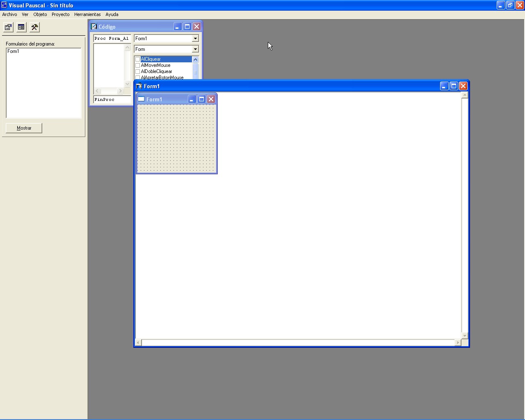The width and height of the screenshot is (525, 420).
Task: Check the AlCliquear event checkbox
Action: click(138, 59)
